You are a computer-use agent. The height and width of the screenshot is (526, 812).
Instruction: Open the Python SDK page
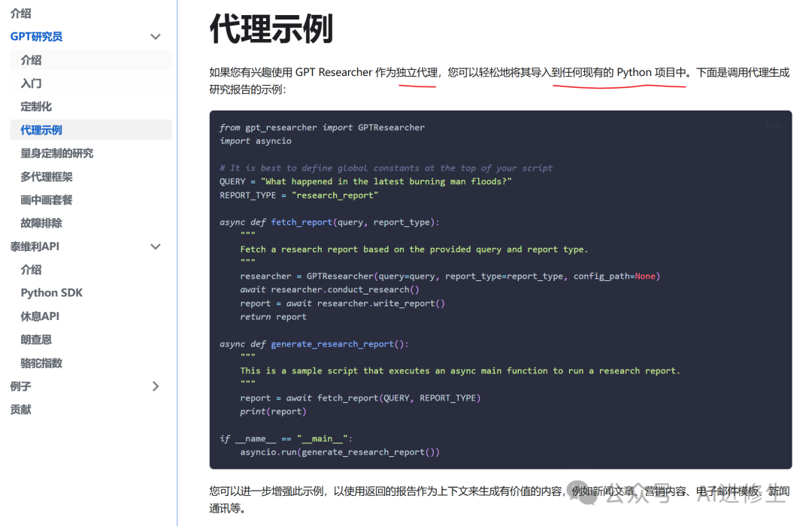[x=52, y=293]
